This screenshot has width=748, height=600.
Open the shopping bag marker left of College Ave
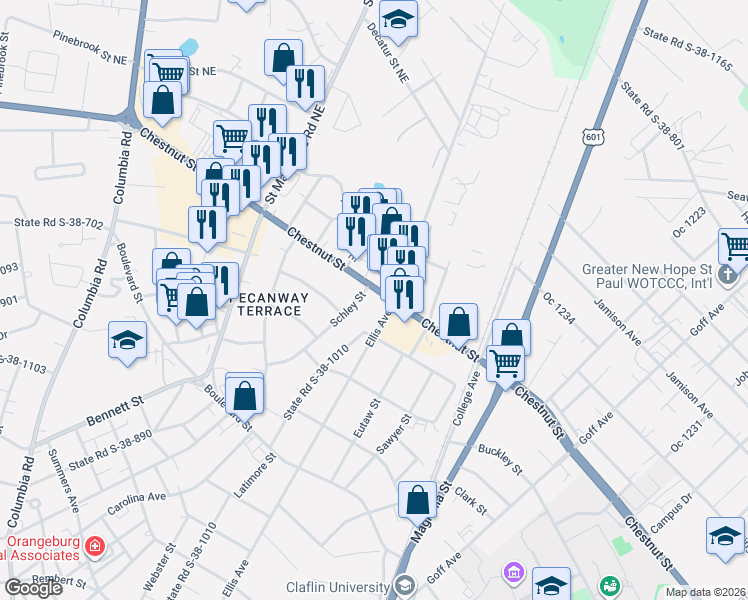pyautogui.click(x=458, y=322)
